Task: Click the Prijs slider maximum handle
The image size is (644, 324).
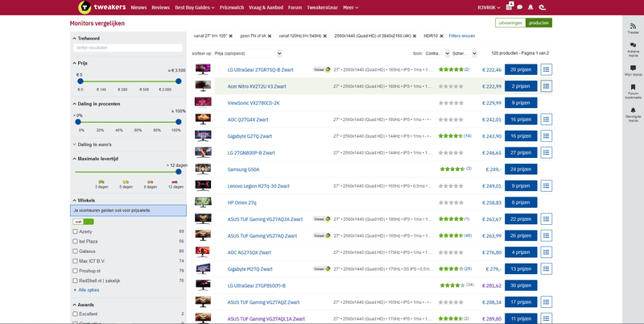Action: [x=178, y=81]
